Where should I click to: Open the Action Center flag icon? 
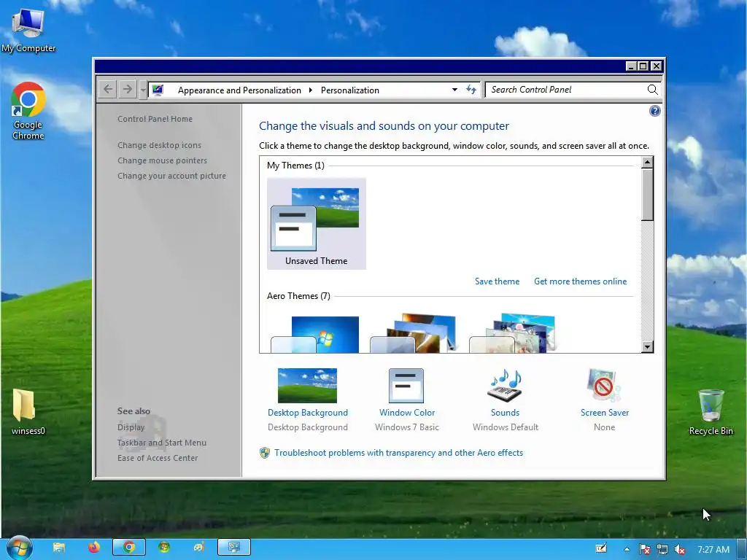tap(645, 549)
